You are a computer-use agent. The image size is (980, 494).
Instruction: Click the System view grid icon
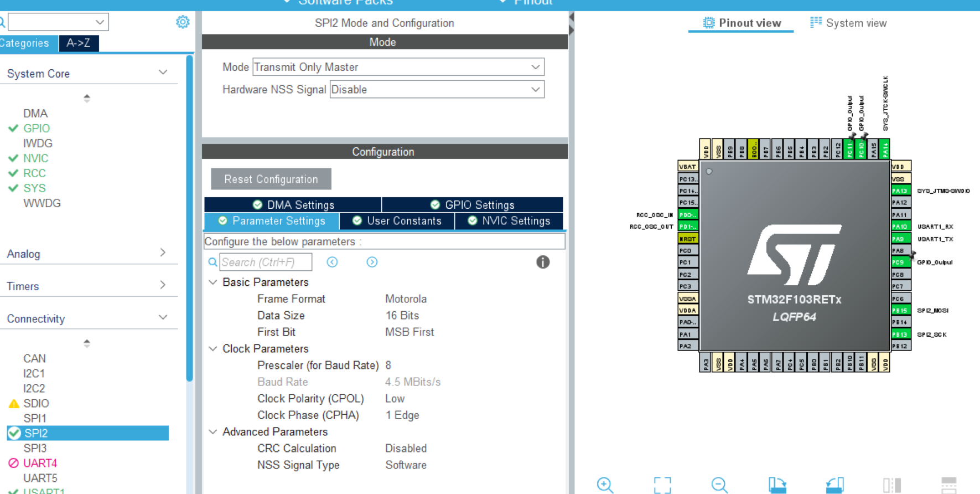(816, 22)
